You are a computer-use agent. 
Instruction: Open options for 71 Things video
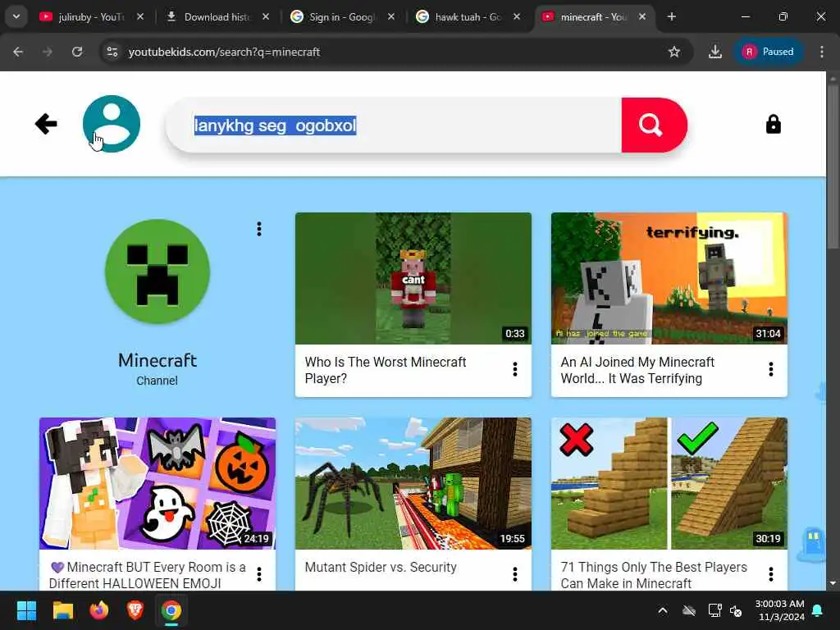coord(771,574)
